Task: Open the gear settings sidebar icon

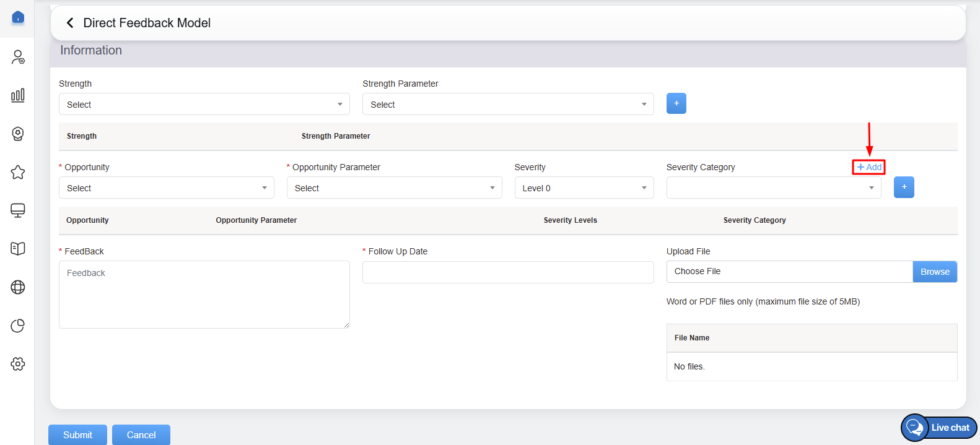Action: 18,364
